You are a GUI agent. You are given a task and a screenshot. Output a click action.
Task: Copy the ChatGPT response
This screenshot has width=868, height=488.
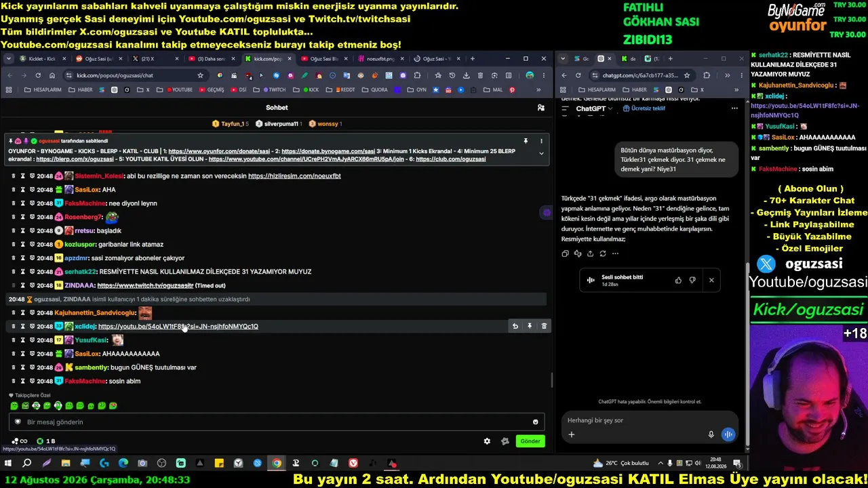[565, 253]
